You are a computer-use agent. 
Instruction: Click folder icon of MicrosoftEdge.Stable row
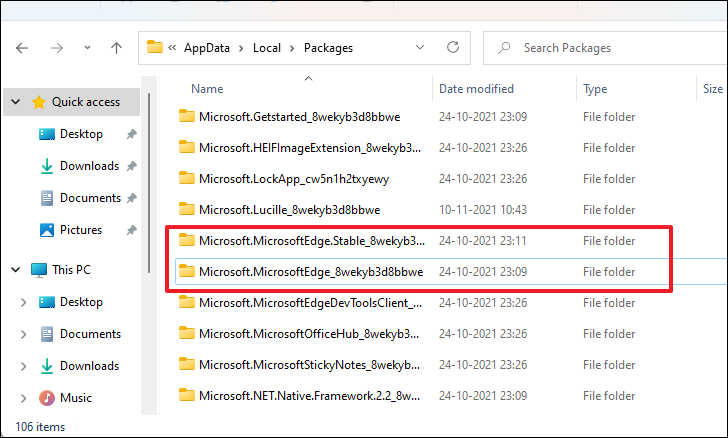pos(187,241)
